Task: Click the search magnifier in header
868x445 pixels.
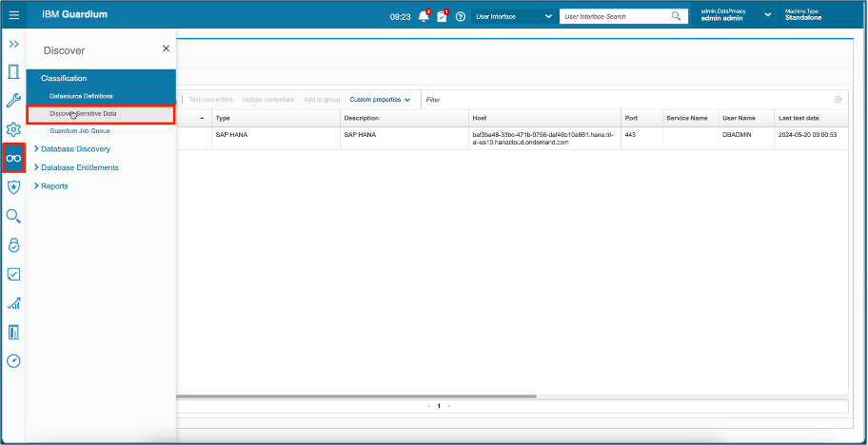Action: tap(676, 16)
